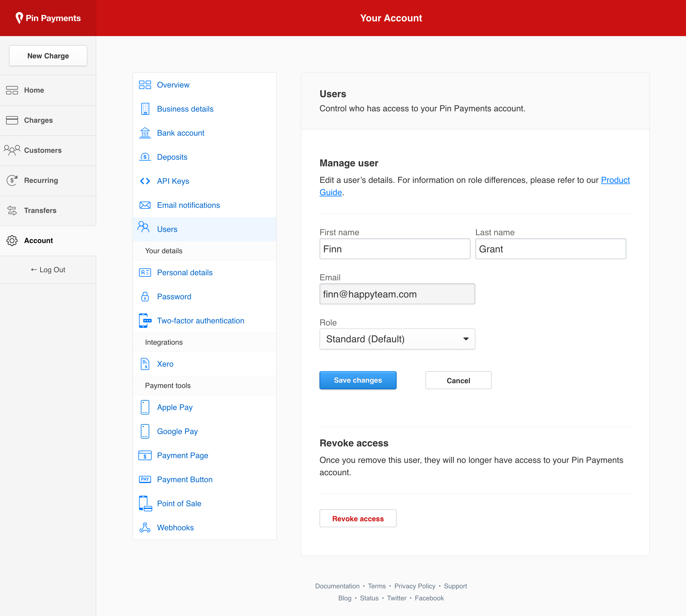Click the First name field
This screenshot has width=686, height=616.
point(395,249)
